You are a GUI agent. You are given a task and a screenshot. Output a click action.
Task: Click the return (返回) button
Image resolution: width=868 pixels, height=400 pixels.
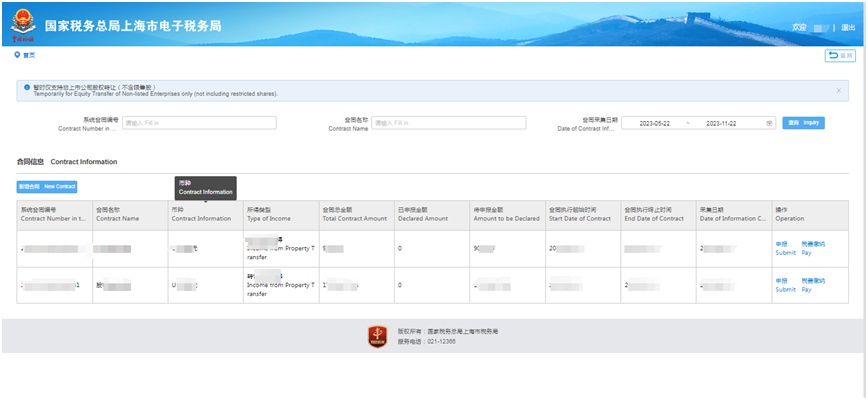pyautogui.click(x=839, y=56)
